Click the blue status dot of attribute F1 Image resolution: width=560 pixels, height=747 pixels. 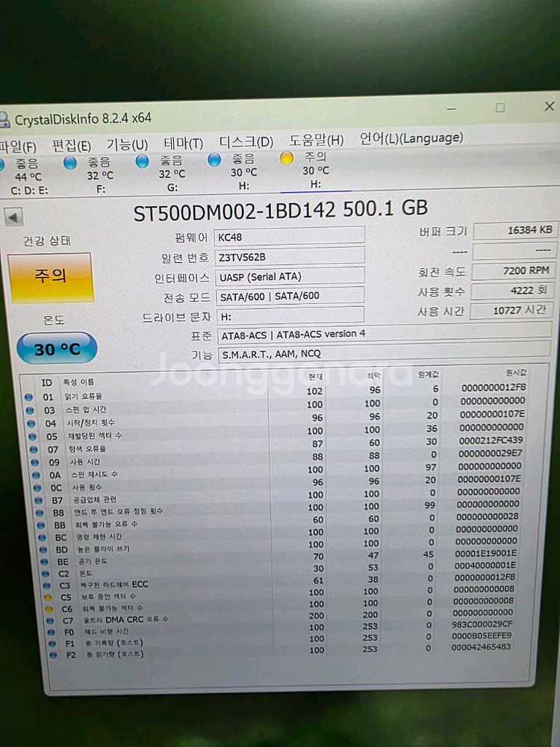[x=52, y=644]
